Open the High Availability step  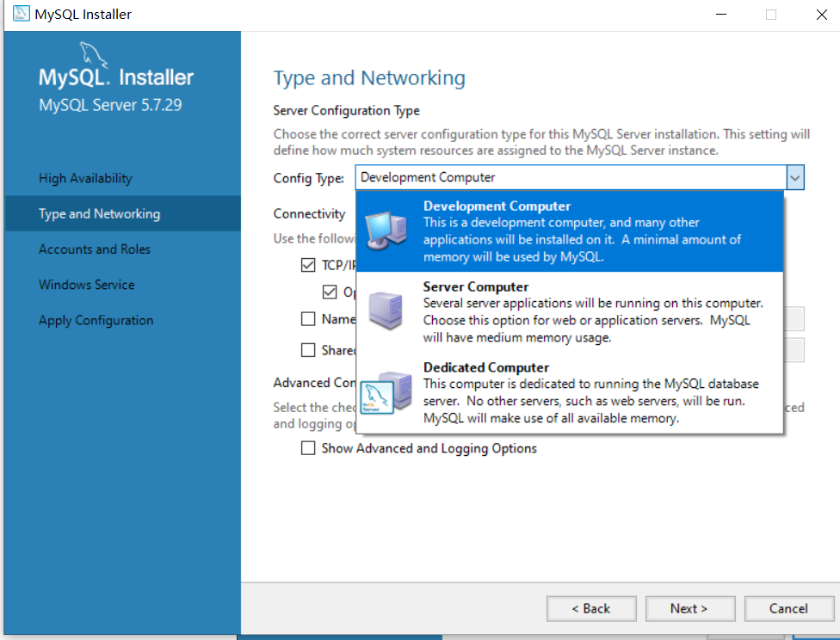85,178
